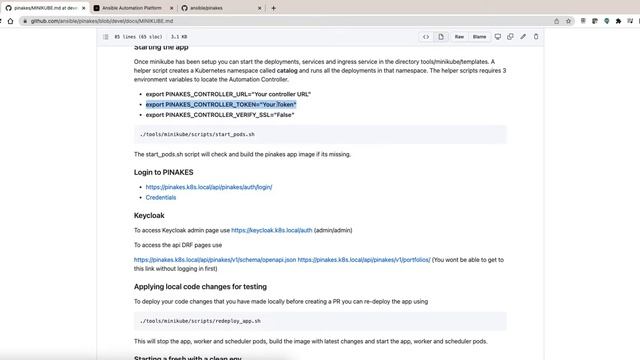Focus the address bar URL

(102, 21)
